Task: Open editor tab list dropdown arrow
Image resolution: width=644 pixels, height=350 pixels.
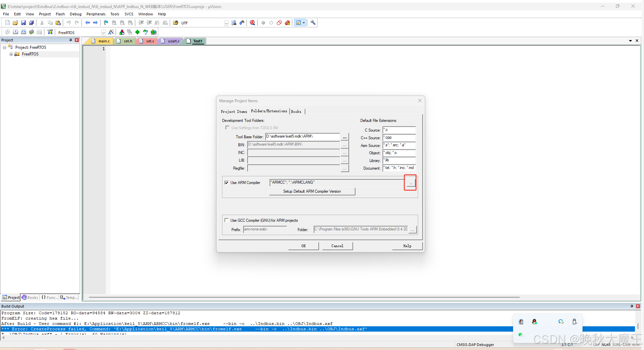Action: (x=630, y=41)
